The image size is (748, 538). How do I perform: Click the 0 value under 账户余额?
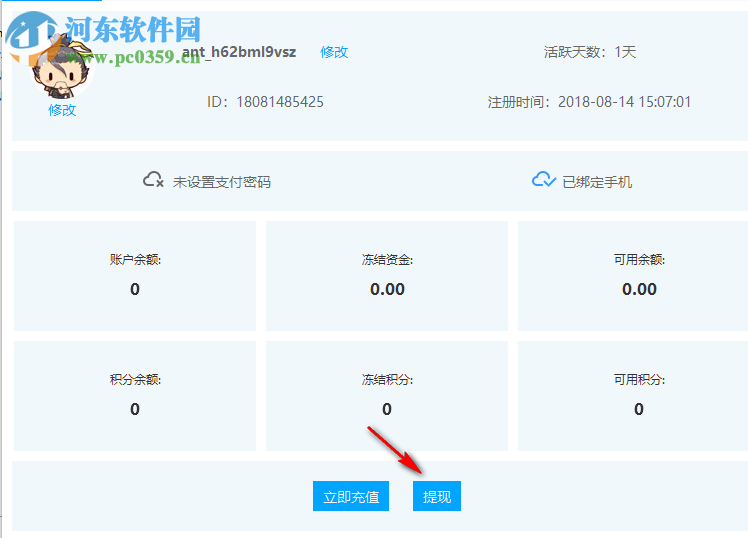tap(135, 289)
